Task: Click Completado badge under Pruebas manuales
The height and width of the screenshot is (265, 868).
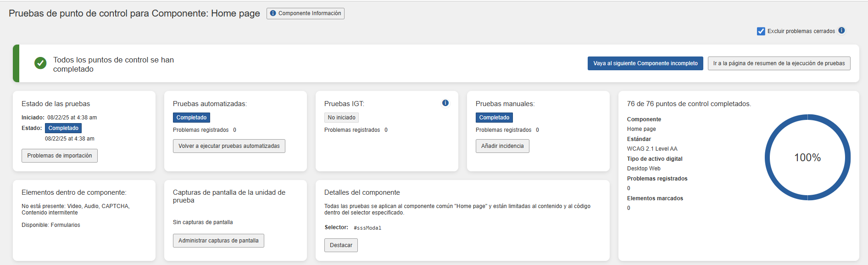Action: coord(494,118)
